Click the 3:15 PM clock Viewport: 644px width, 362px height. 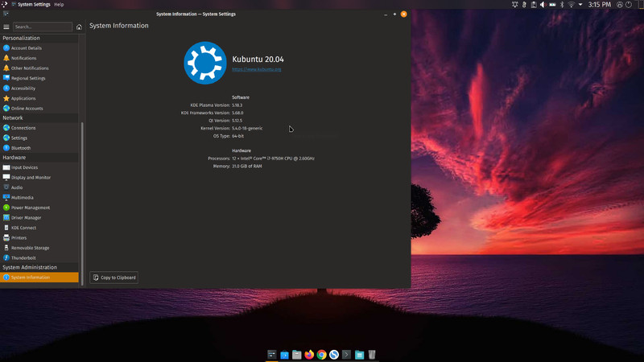(599, 5)
